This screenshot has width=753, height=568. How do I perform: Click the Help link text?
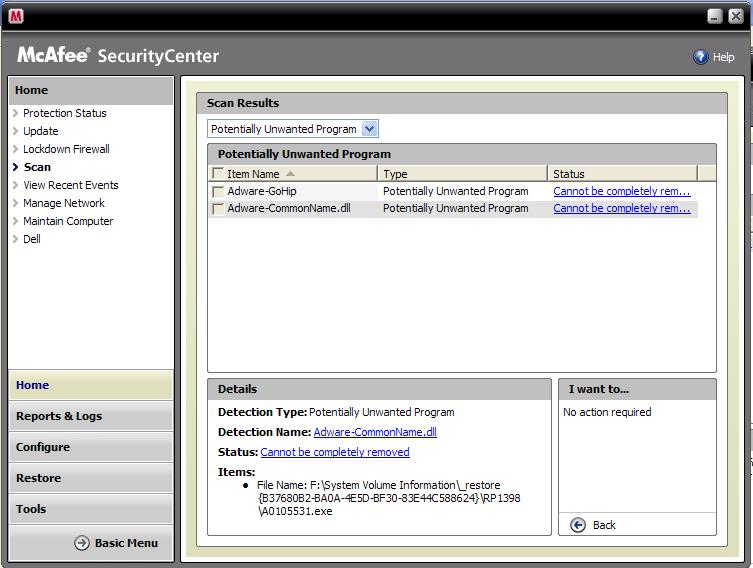coord(723,57)
